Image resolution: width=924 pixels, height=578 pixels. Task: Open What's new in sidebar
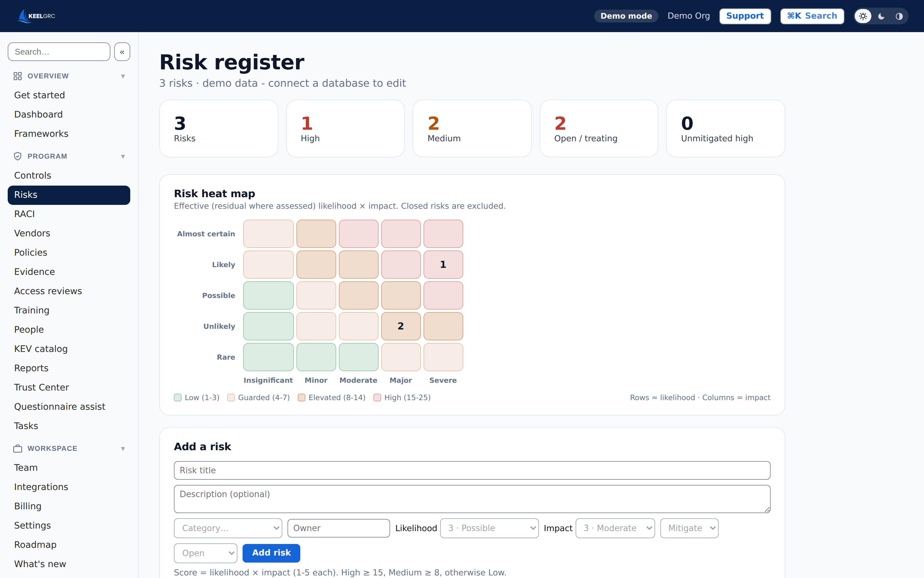[69, 564]
